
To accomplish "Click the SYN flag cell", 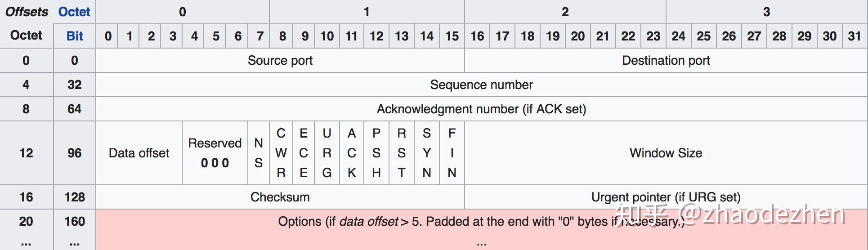I will tap(427, 153).
